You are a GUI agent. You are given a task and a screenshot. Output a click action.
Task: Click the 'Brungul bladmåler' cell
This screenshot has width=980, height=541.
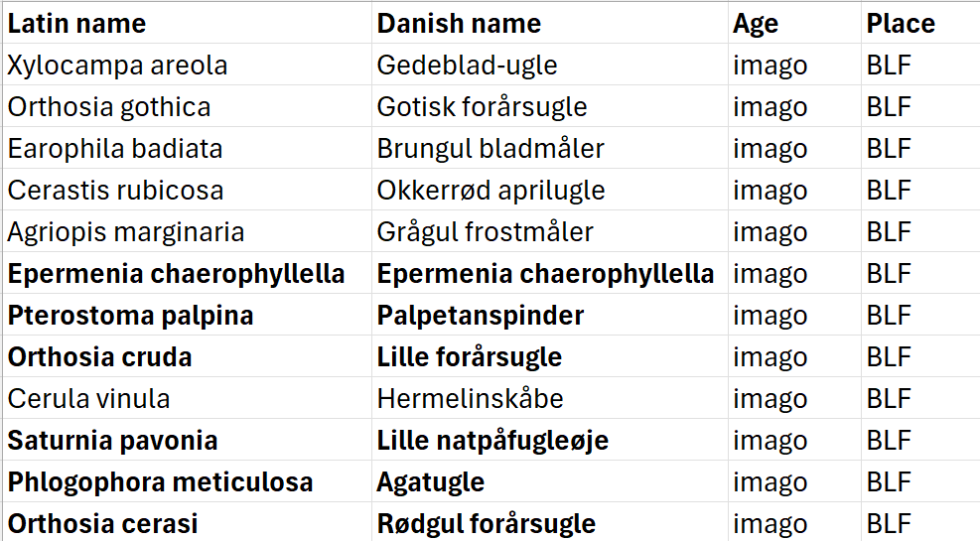coord(490,149)
